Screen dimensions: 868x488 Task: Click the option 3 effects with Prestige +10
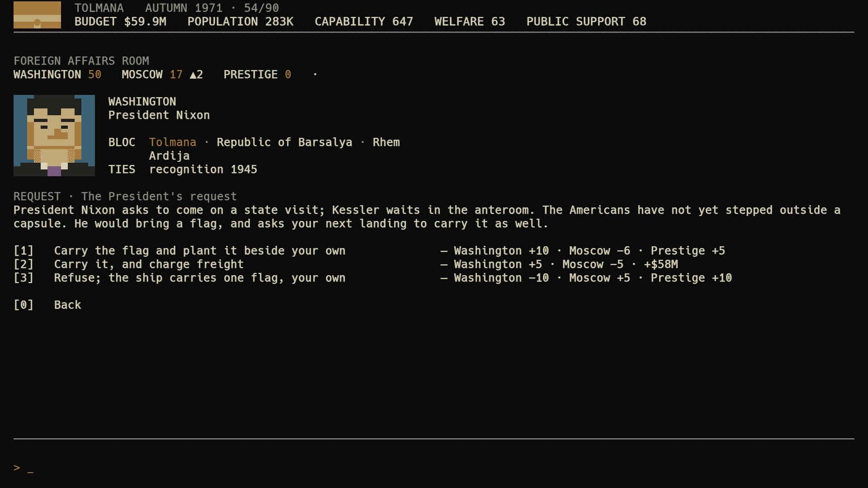(x=586, y=278)
